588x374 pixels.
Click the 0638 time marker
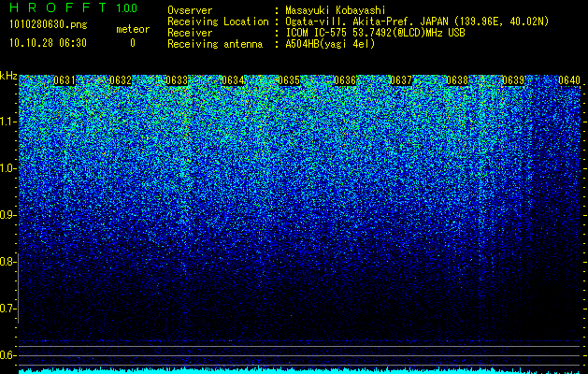[457, 80]
